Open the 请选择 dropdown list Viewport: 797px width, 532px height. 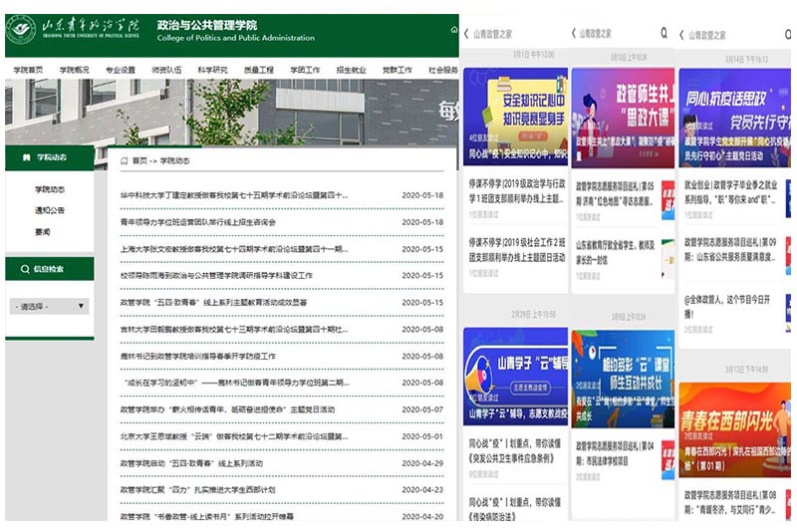point(49,306)
